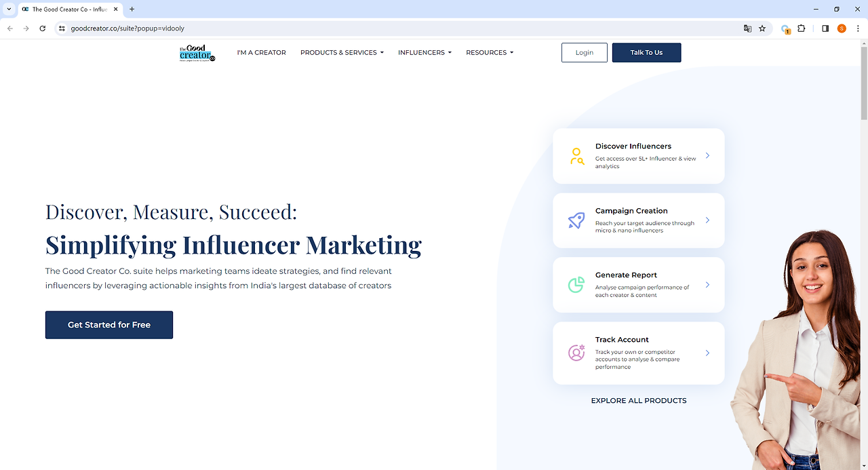Click 'Get access over 5L+ Influencer' description

646,163
